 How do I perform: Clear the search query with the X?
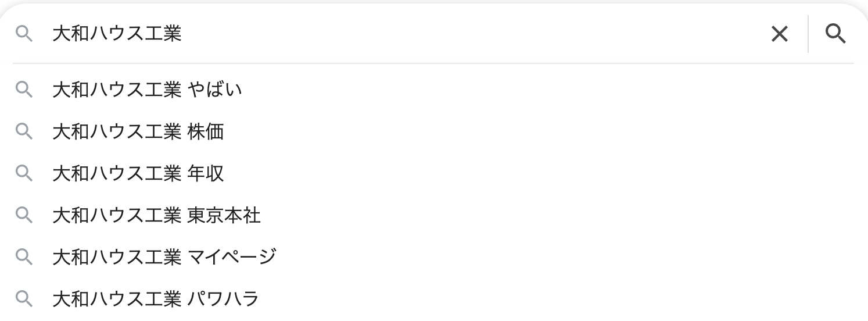coord(779,34)
